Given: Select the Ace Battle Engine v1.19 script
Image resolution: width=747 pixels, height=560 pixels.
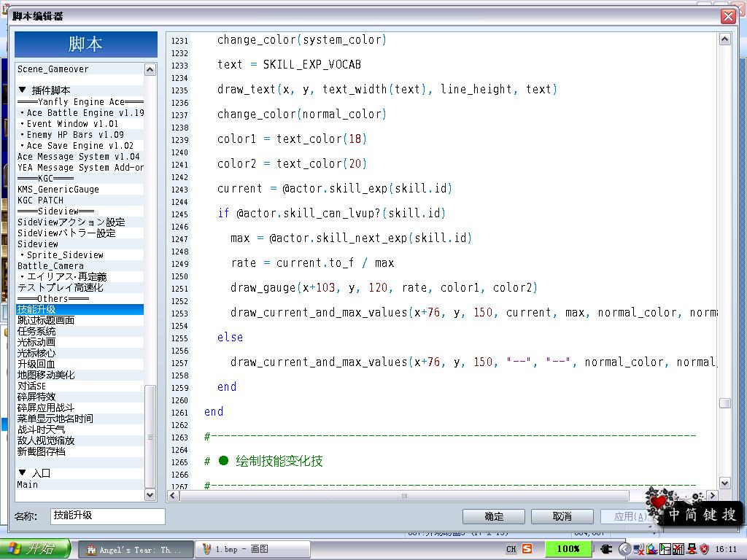Looking at the screenshot, I should (80, 113).
